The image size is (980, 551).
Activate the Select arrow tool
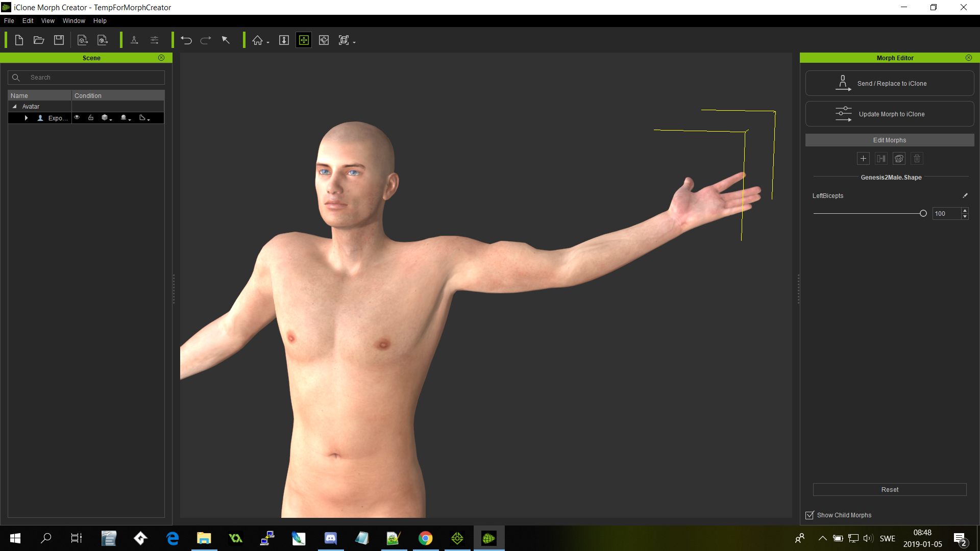coord(226,40)
